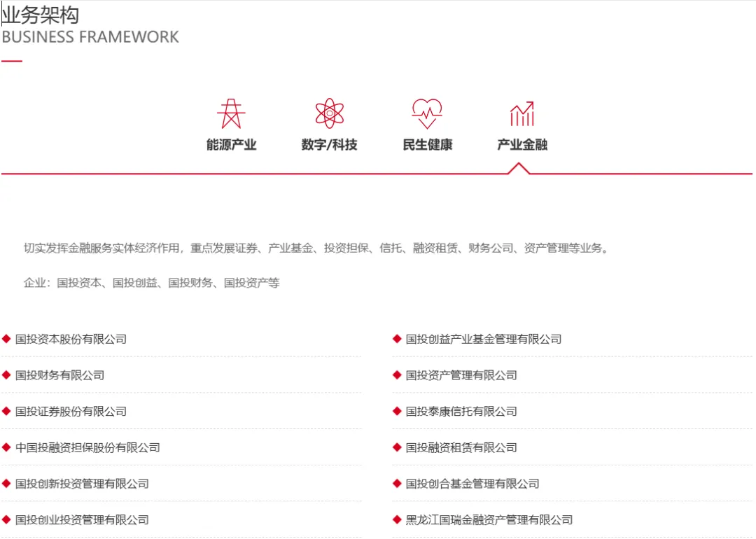
Task: Click the 产业金融 bar chart icon
Action: tap(522, 114)
